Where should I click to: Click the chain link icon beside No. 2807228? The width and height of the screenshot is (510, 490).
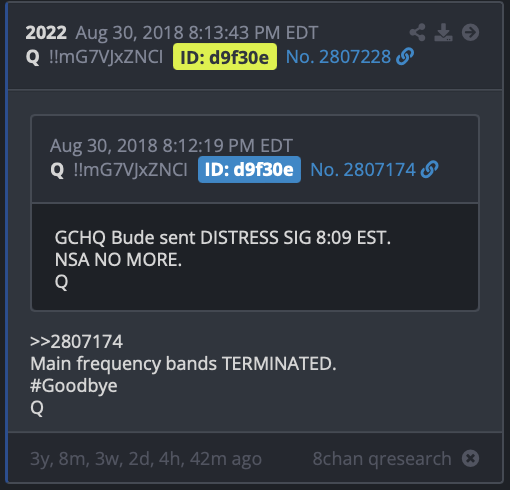pyautogui.click(x=405, y=56)
